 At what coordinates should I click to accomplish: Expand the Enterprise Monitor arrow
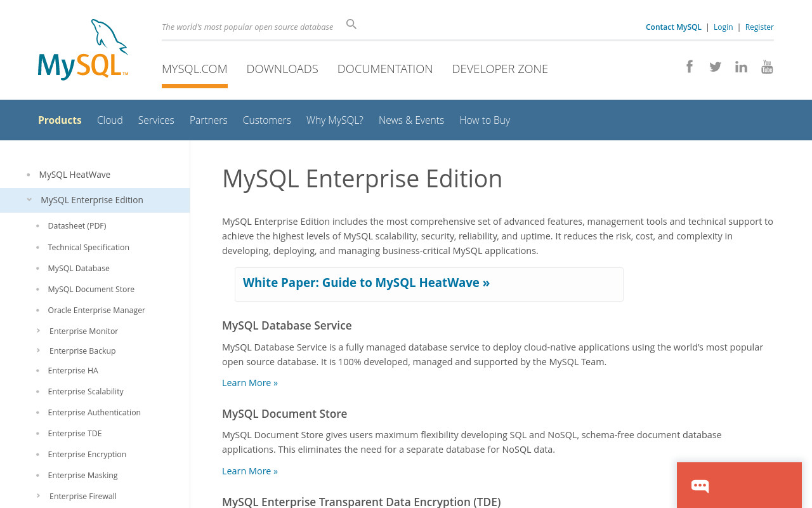pyautogui.click(x=38, y=331)
